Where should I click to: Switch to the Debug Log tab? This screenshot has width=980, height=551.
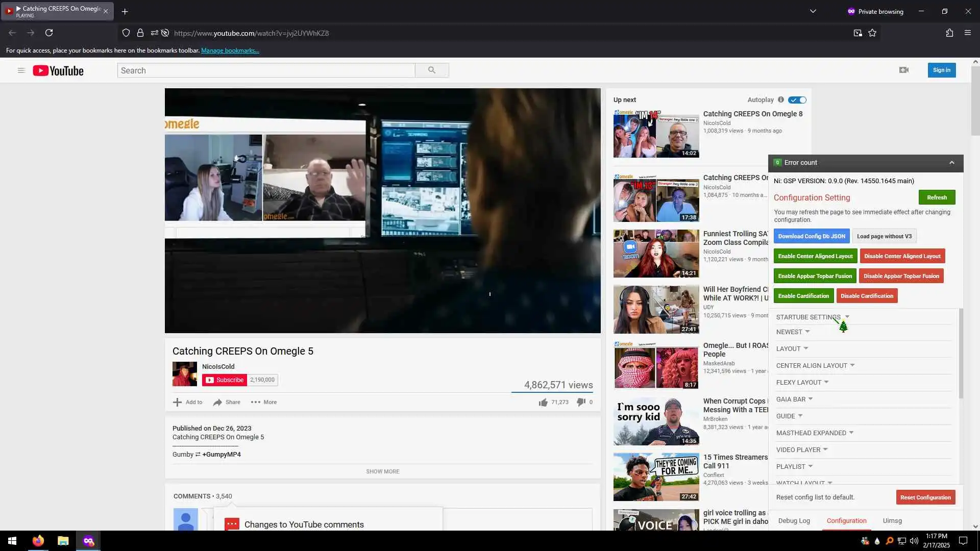[794, 521]
